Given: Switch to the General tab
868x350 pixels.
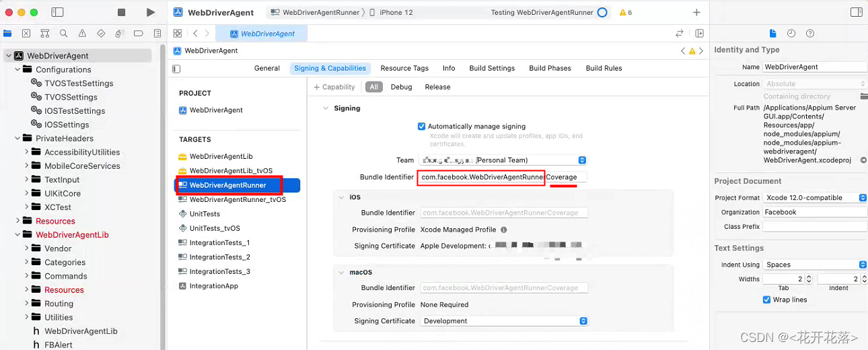Looking at the screenshot, I should (267, 68).
